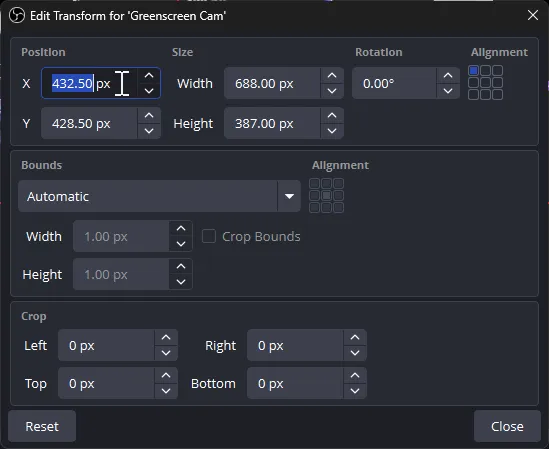The image size is (549, 449).
Task: Decrease Size Height with down arrow
Action: click(x=332, y=131)
